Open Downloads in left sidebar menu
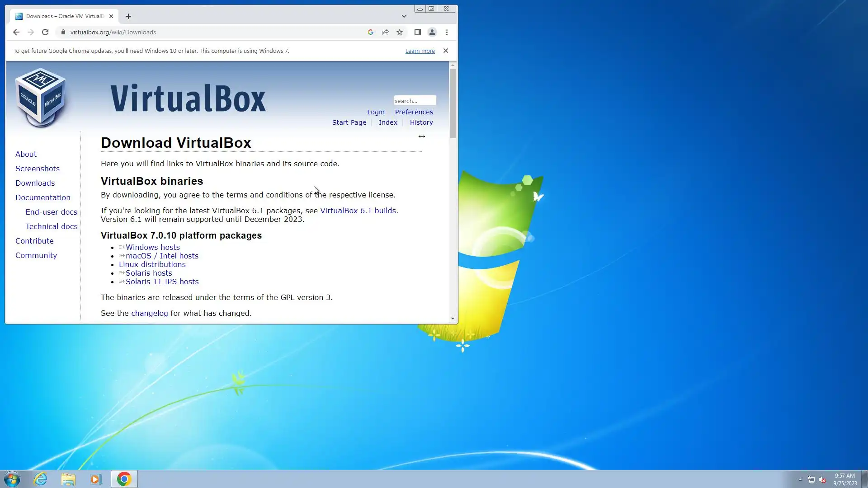 [x=35, y=183]
